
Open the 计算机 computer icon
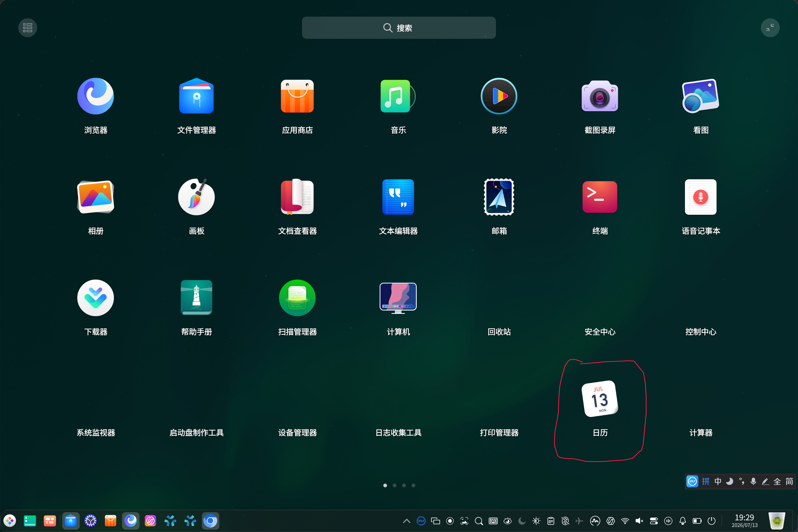tap(398, 298)
